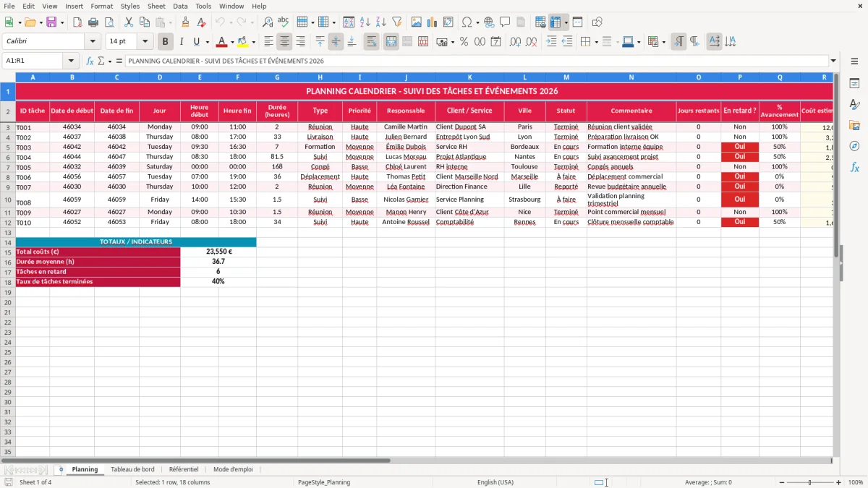Open the Select Function sigma dropdown
Screen dimensions: 868x488
[109, 61]
